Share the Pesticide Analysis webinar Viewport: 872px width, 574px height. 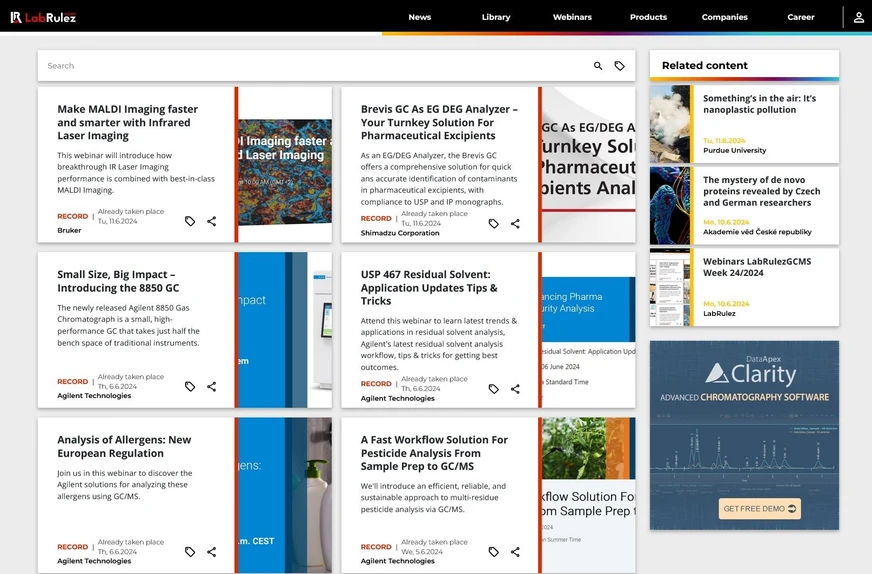516,552
